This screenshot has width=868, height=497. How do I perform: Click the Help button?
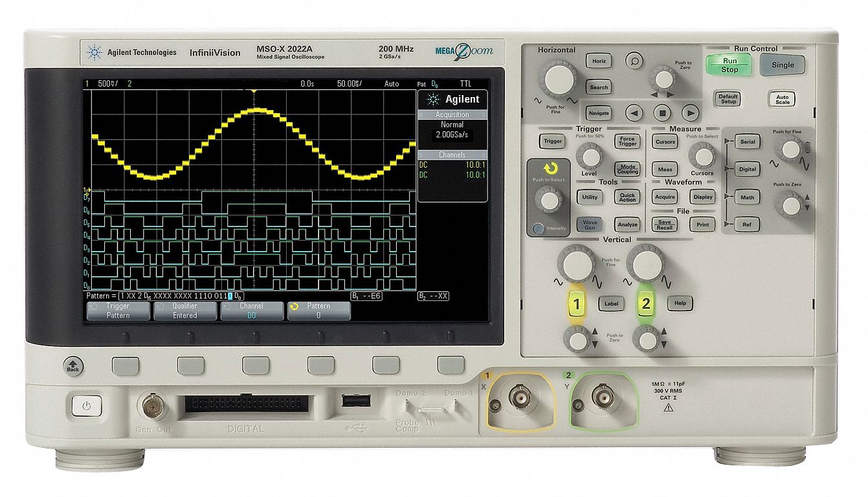(x=680, y=302)
